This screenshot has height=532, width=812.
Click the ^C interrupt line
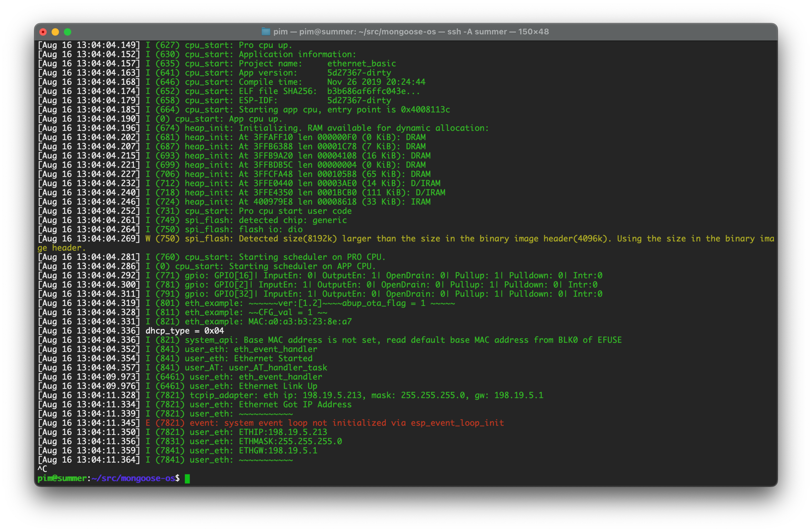tap(42, 469)
